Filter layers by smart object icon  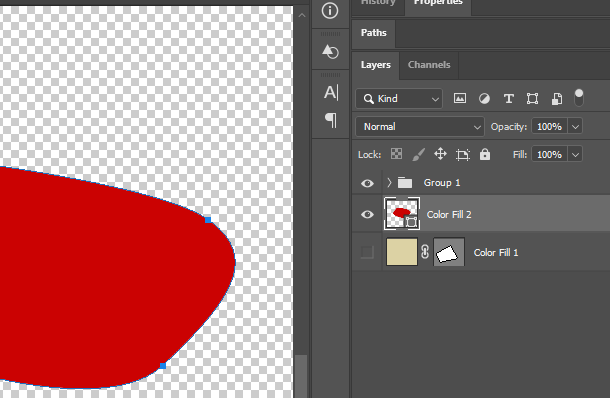point(557,98)
